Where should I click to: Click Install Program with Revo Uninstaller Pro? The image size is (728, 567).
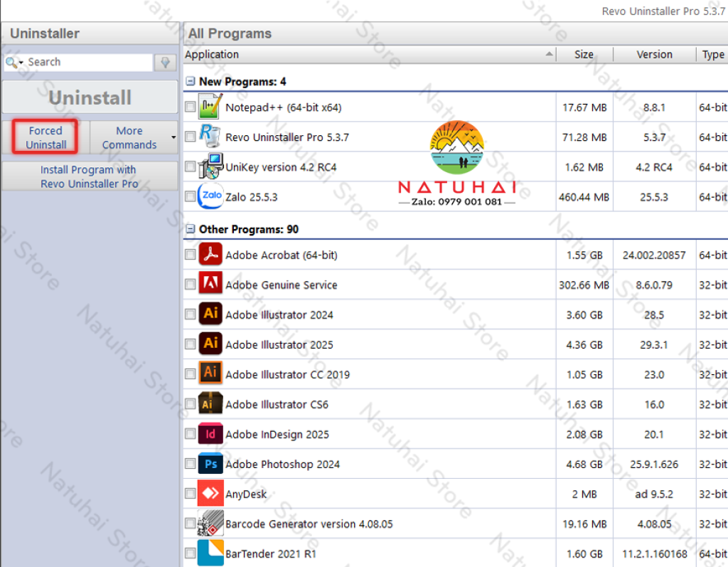click(x=90, y=176)
